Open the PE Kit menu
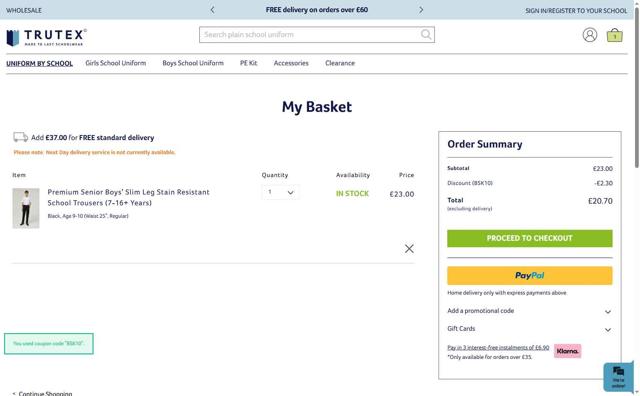The image size is (640, 396). (249, 63)
